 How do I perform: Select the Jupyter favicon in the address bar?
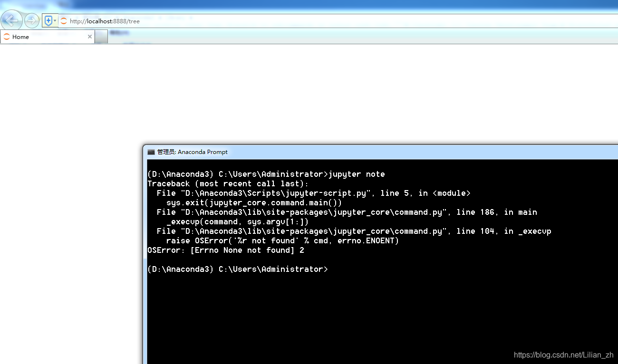tap(64, 21)
